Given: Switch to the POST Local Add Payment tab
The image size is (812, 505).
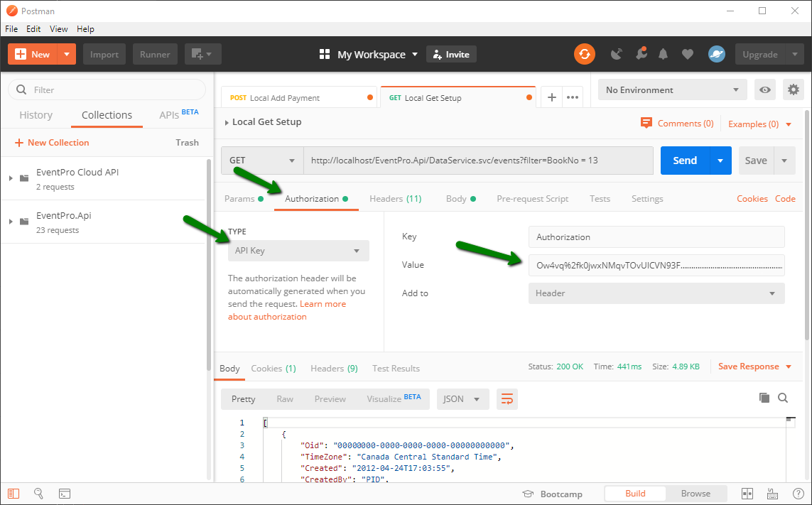Looking at the screenshot, I should point(301,97).
